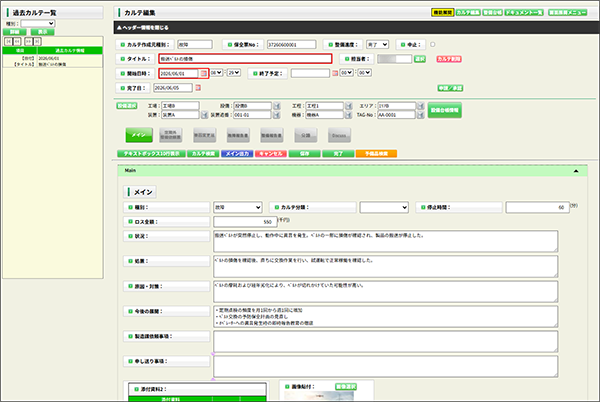Click into the タイトル input field

[x=245, y=59]
